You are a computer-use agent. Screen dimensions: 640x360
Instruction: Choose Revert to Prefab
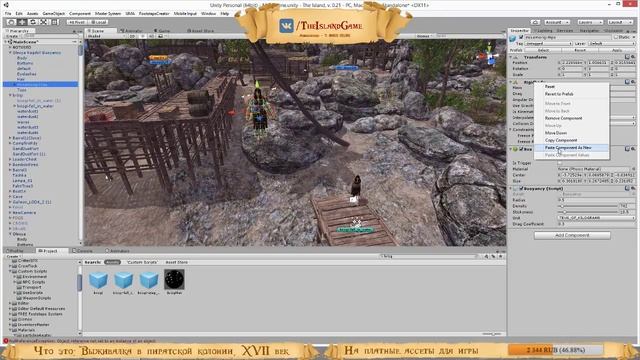point(571,94)
